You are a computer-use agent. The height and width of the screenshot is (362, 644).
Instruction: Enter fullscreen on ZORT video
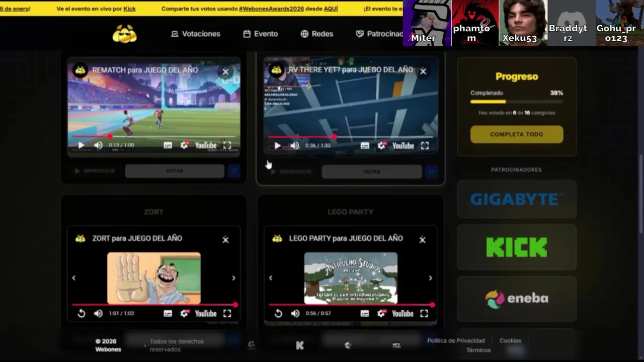(227, 313)
